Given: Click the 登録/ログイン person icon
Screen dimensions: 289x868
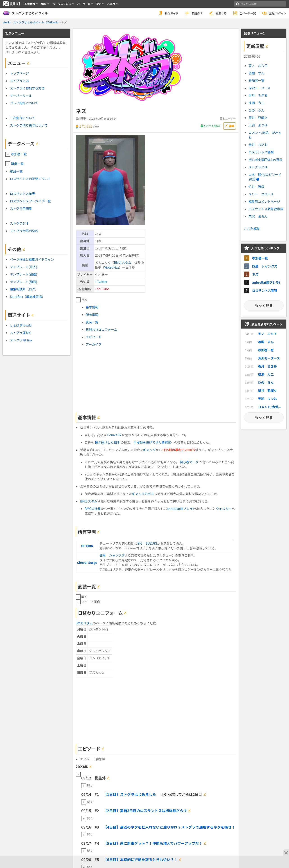Looking at the screenshot, I should (264, 13).
